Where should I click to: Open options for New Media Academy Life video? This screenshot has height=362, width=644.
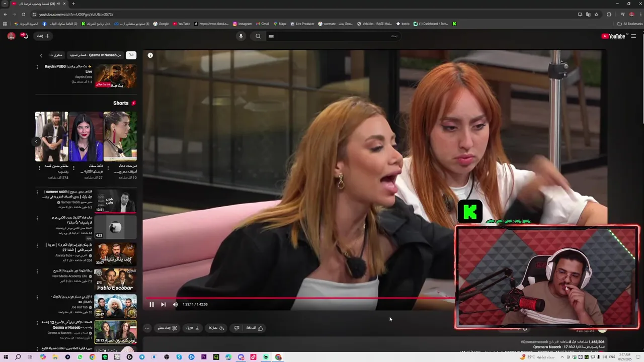click(x=37, y=271)
